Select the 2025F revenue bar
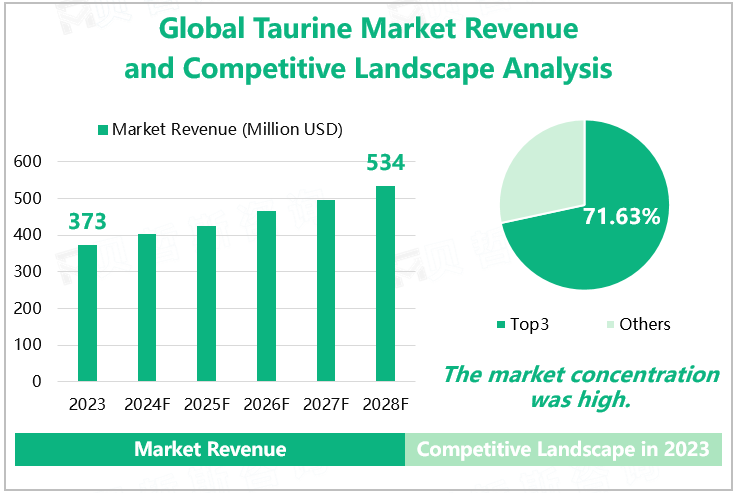 [206, 303]
